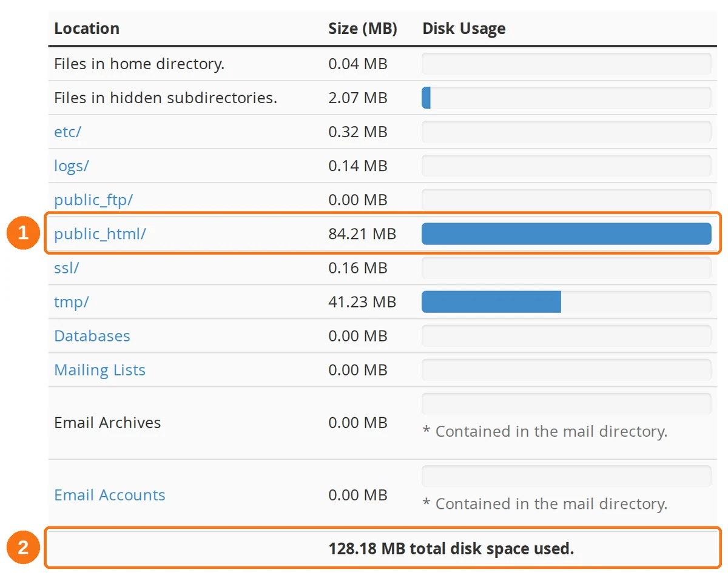The width and height of the screenshot is (728, 575).
Task: Open the Mailing Lists link
Action: point(100,369)
